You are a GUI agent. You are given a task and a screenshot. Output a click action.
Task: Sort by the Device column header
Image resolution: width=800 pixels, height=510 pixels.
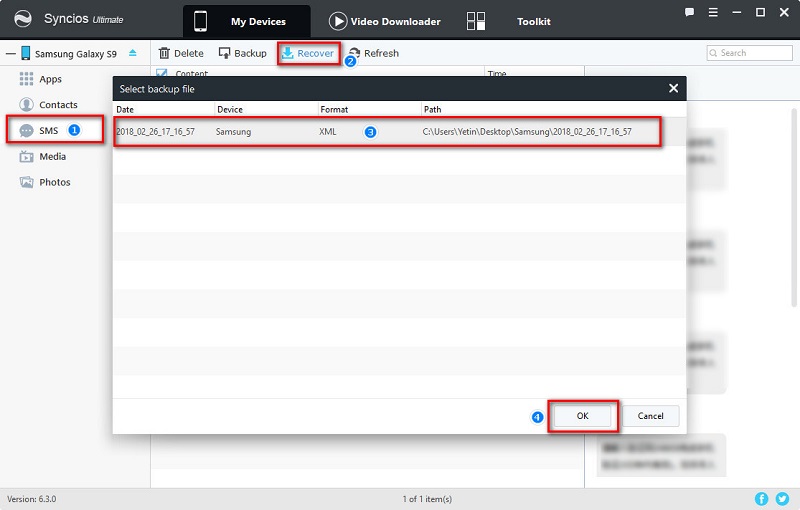click(x=266, y=109)
